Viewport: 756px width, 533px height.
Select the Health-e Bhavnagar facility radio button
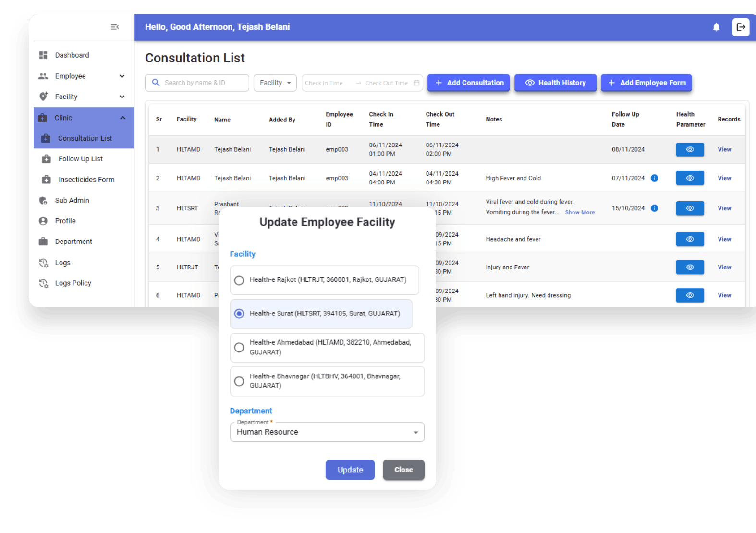(239, 381)
